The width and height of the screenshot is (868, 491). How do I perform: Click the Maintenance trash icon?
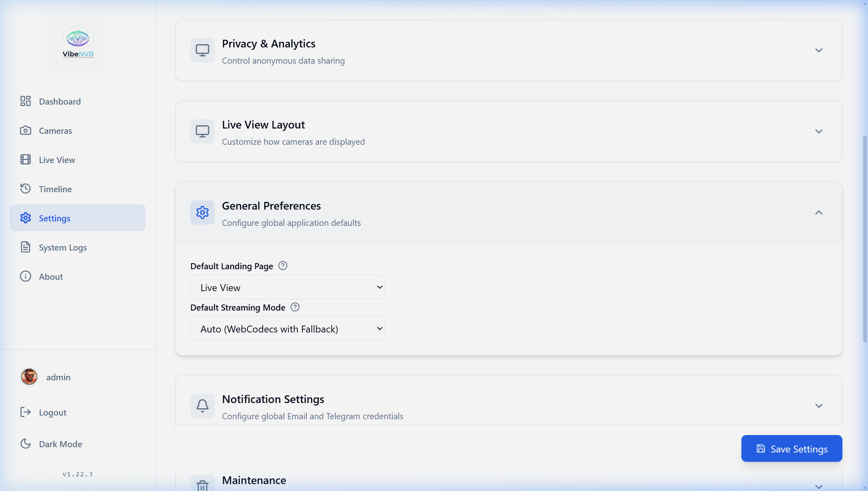click(202, 485)
